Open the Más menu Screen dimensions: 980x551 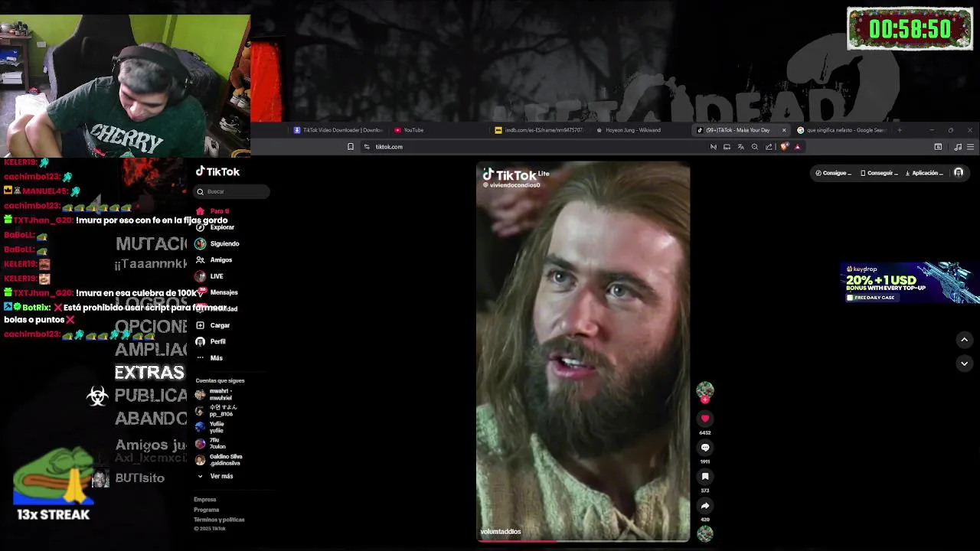click(209, 358)
